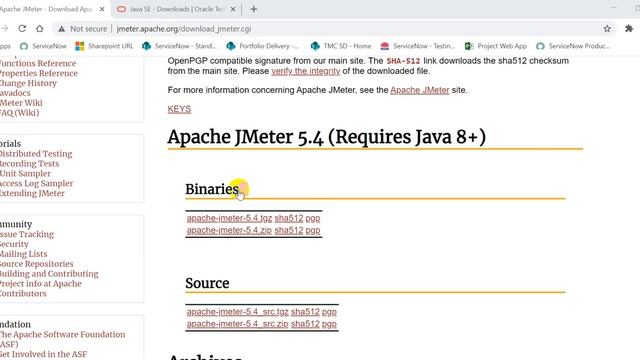Open pgp link for apache-jmeter-5.4_src.tgz

coord(329,312)
